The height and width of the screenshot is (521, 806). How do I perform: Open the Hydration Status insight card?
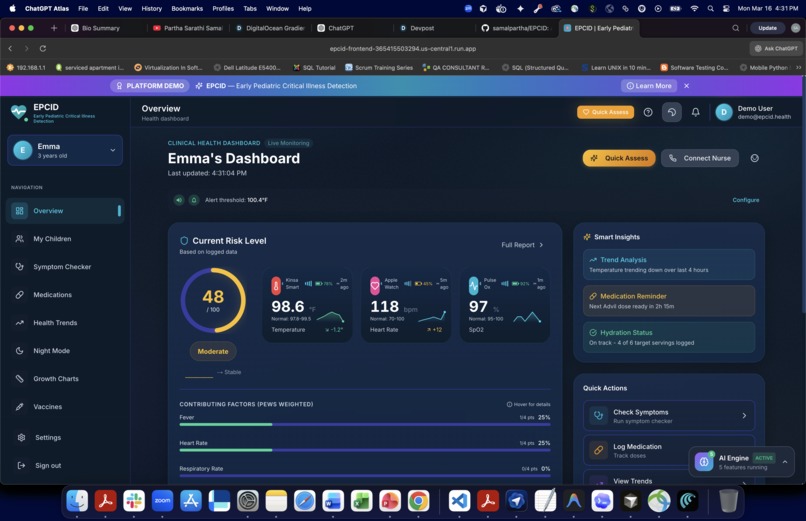point(669,337)
